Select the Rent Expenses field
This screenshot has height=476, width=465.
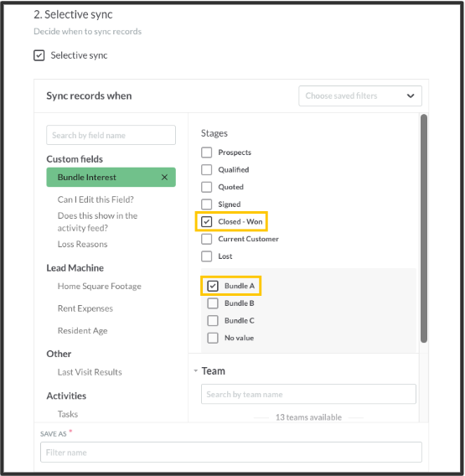click(85, 308)
